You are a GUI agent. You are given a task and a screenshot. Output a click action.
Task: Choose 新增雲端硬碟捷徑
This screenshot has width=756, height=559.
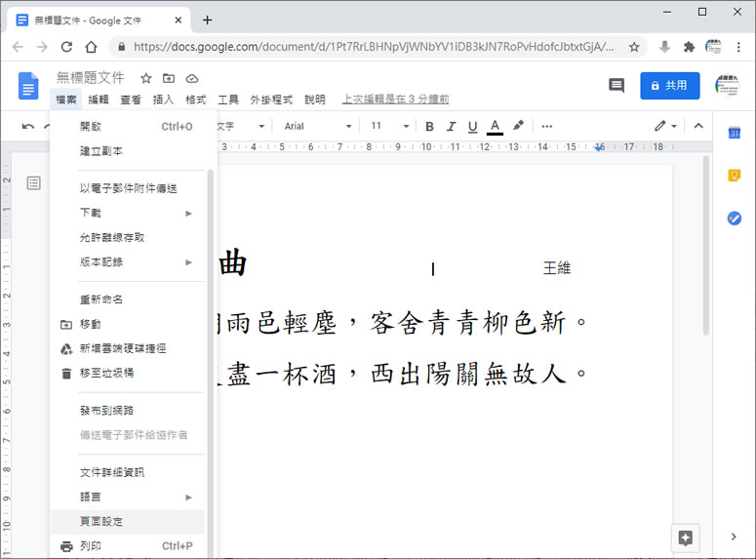pyautogui.click(x=128, y=348)
